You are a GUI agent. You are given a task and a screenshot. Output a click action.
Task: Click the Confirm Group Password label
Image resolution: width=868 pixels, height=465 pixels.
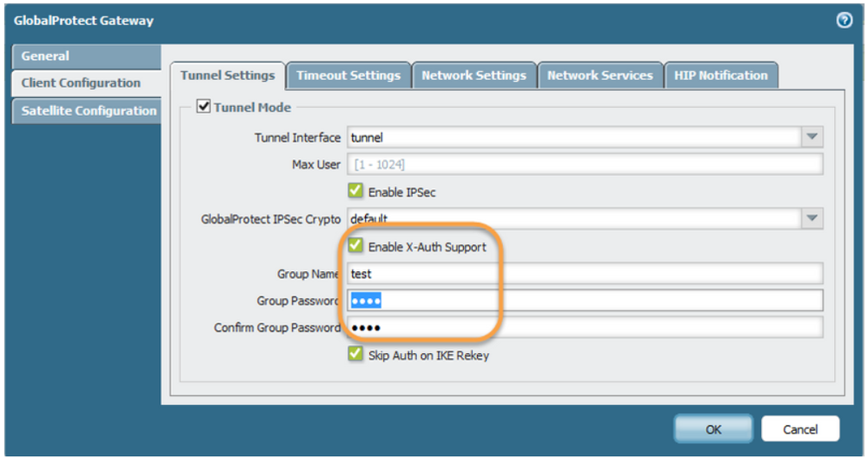click(277, 328)
